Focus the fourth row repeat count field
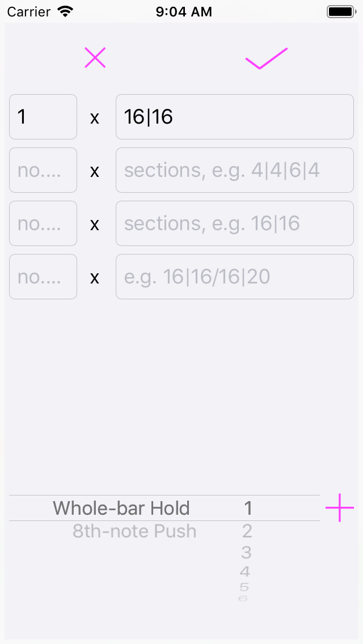Image resolution: width=363 pixels, height=644 pixels. (x=43, y=277)
